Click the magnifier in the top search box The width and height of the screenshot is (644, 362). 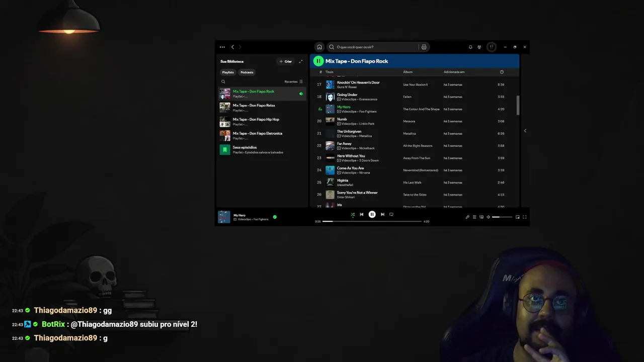pos(332,47)
